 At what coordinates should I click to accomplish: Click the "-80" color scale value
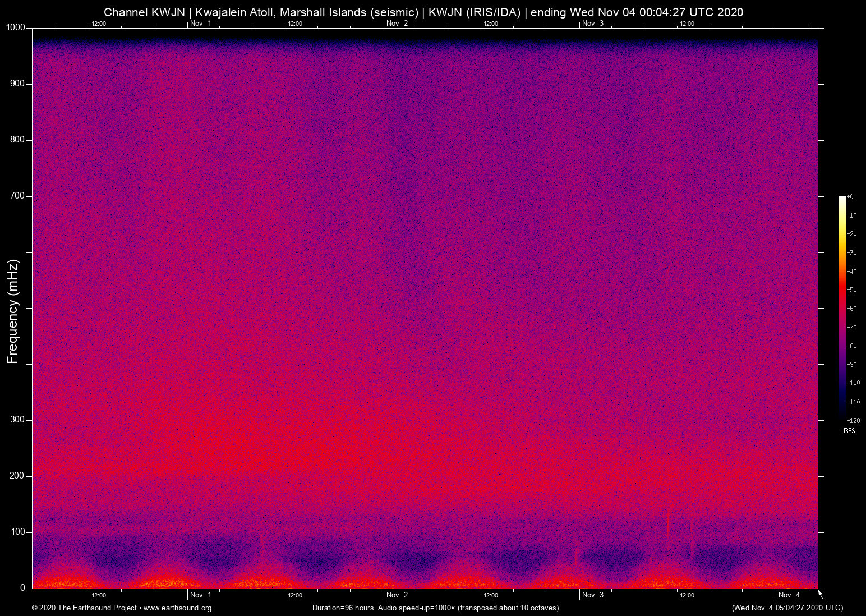pyautogui.click(x=852, y=346)
